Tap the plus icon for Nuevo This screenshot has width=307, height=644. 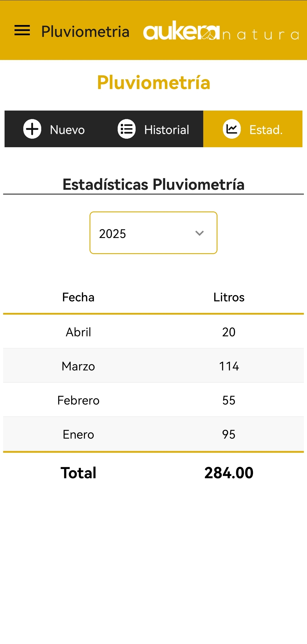[32, 129]
